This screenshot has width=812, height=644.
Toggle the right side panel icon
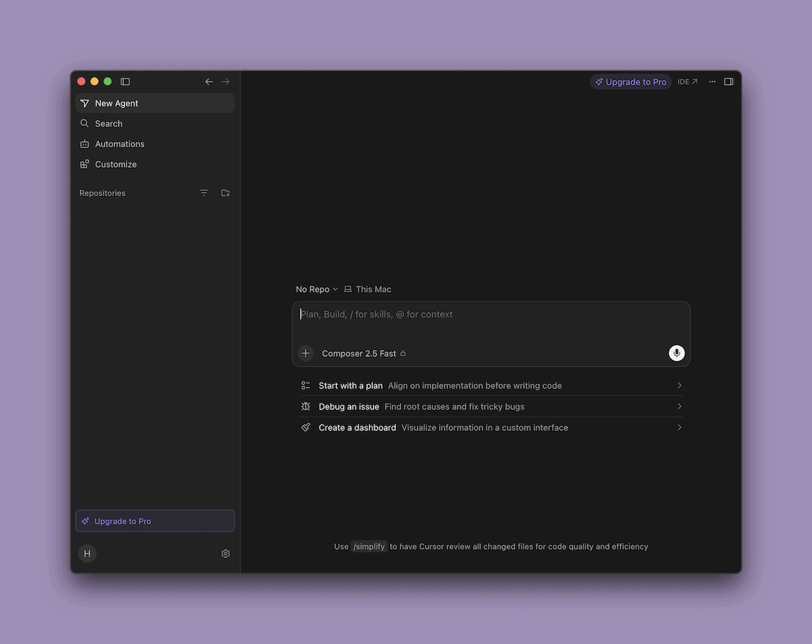pyautogui.click(x=729, y=82)
